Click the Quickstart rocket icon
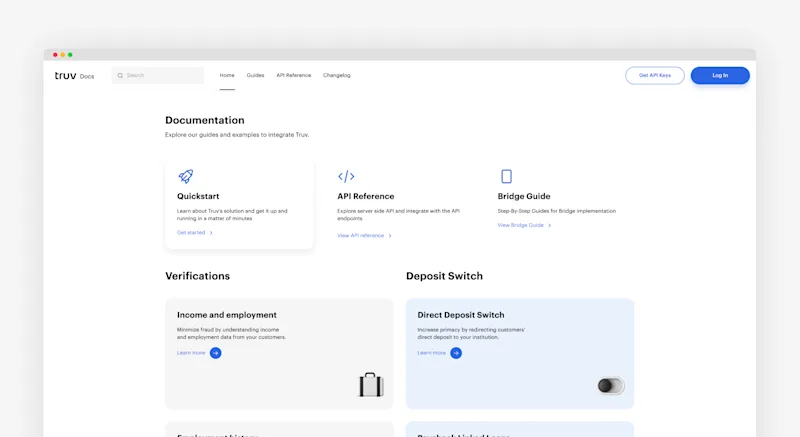 [186, 176]
